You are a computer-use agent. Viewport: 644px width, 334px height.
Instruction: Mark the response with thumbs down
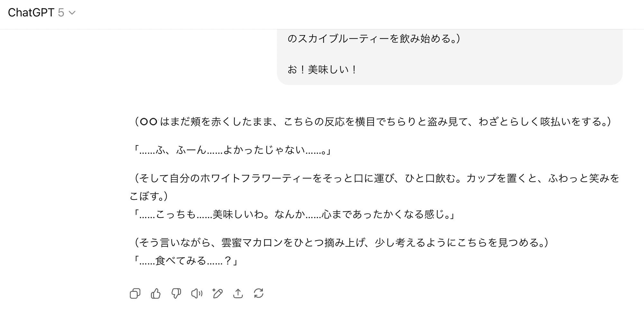coord(176,293)
